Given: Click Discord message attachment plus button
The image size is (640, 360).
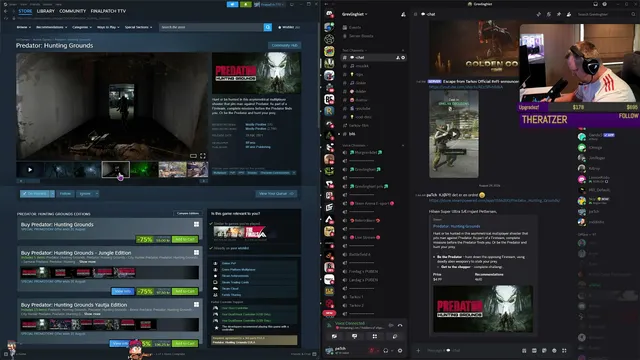Looking at the screenshot, I should click(x=418, y=350).
